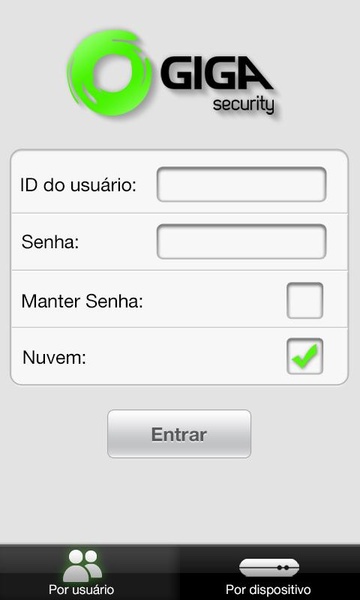Tap the 'security' text below GIGA
Image resolution: width=360 pixels, height=600 pixels.
(243, 105)
